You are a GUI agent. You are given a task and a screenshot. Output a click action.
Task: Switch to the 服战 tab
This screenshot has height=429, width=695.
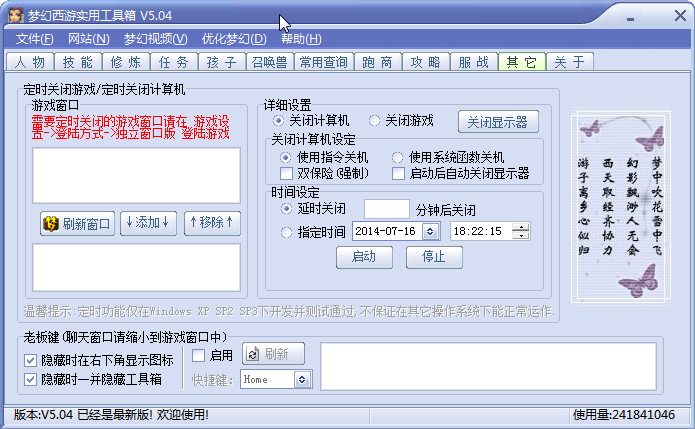pos(474,62)
